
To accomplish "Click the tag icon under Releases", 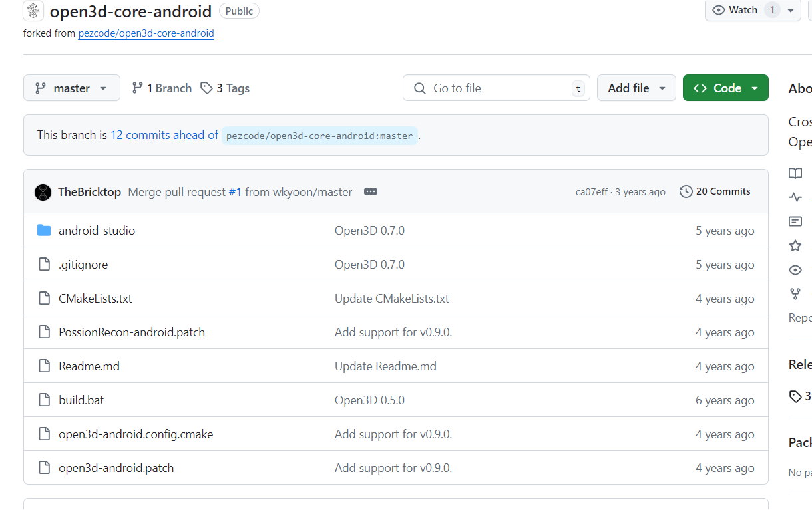I will (795, 396).
